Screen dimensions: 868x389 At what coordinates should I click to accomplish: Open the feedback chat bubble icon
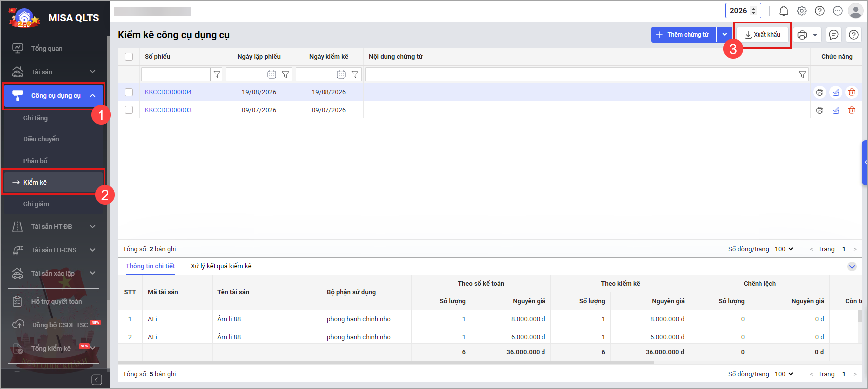pyautogui.click(x=834, y=35)
